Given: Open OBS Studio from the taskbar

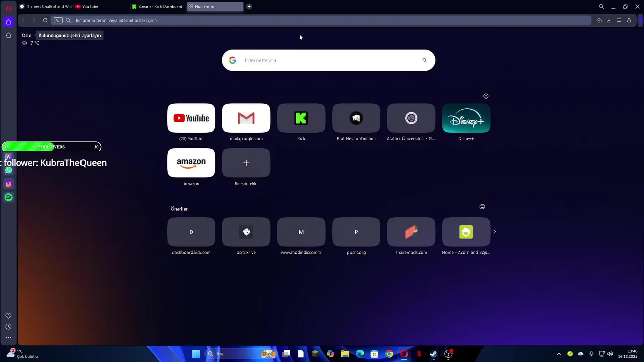Looking at the screenshot, I should 448,354.
